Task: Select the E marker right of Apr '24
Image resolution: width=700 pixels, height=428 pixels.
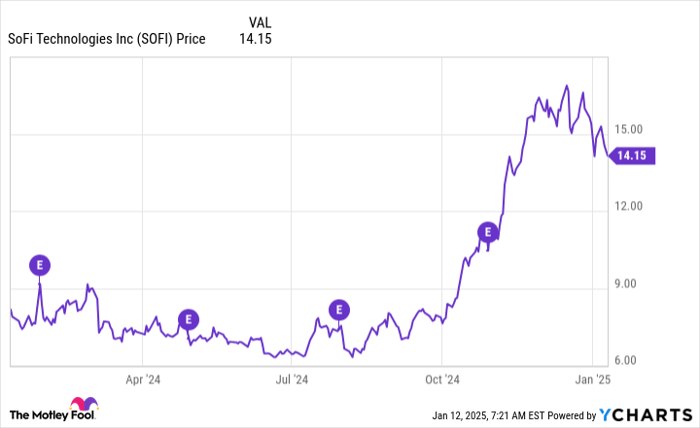Action: [x=188, y=320]
